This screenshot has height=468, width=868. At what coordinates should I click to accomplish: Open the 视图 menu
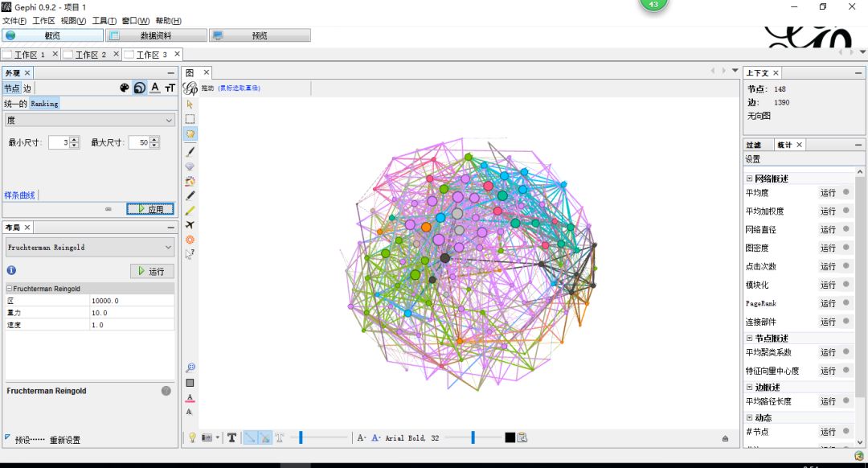[74, 20]
